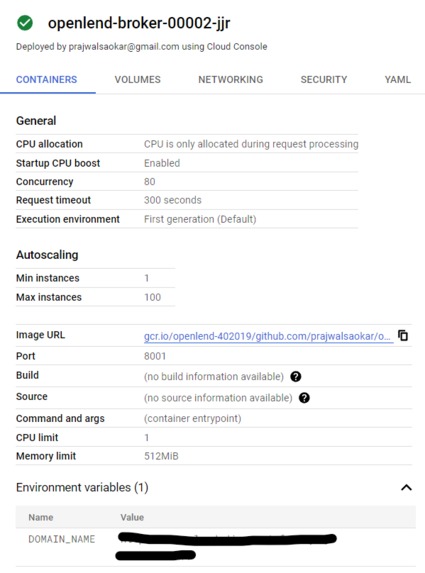Screen dimensions: 425x573
Task: Click the Min instances value 1
Action: [147, 278]
